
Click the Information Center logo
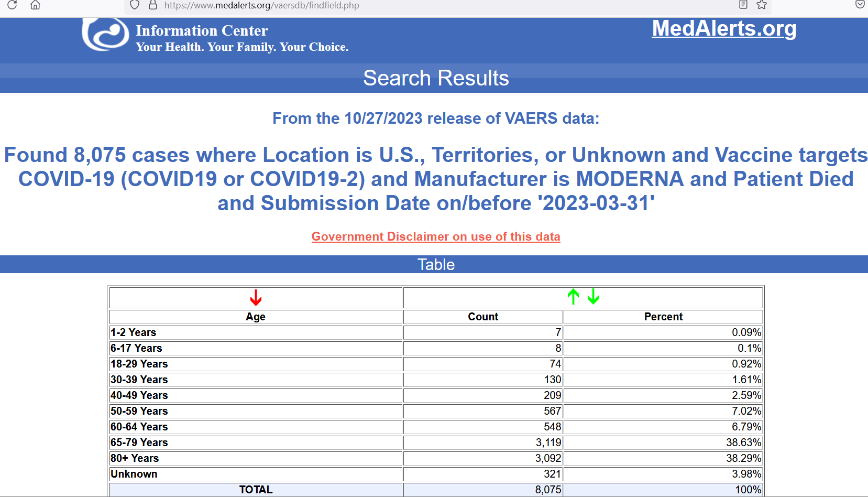105,35
